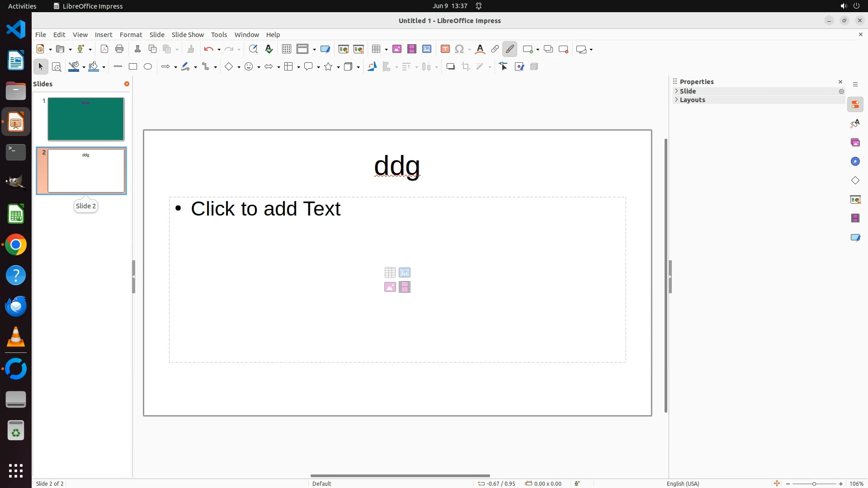Click the Insert Chart toolbar icon
The image size is (868, 488).
[427, 49]
